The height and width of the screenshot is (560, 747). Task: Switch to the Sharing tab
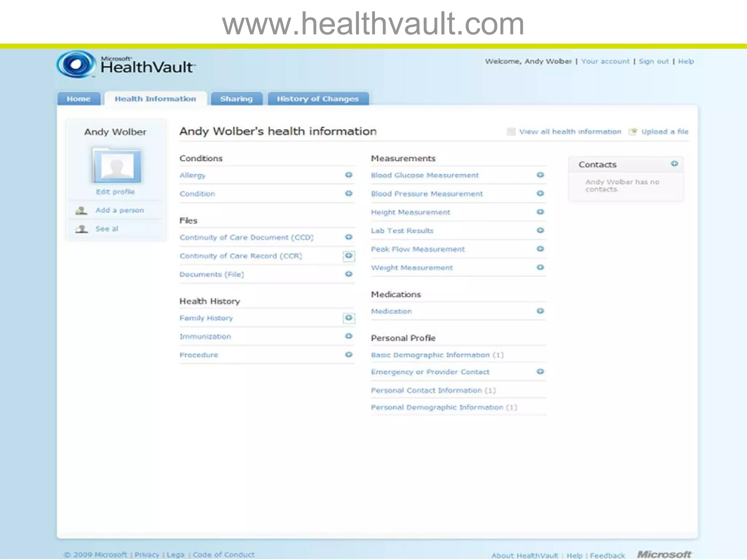click(236, 99)
